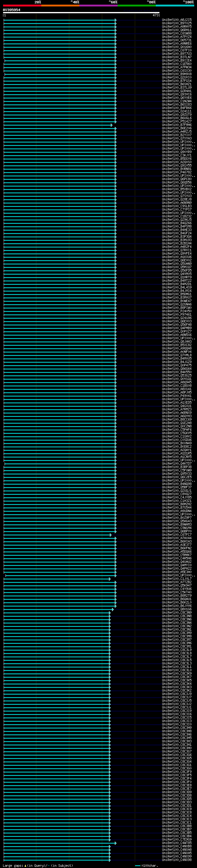Image resolution: width=197 pixels, height=868 pixels.
Task: Select the UniRef100_P51427 label
Action: 177,122
